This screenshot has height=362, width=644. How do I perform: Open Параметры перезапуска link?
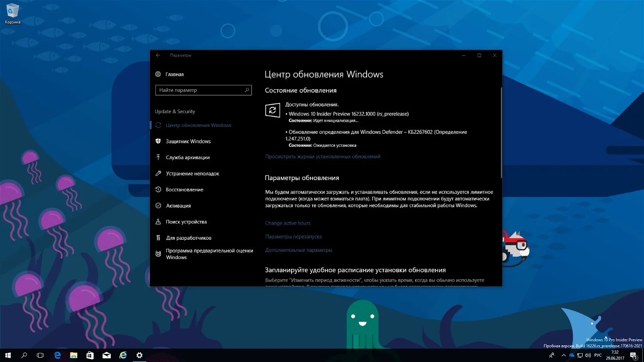click(x=293, y=237)
